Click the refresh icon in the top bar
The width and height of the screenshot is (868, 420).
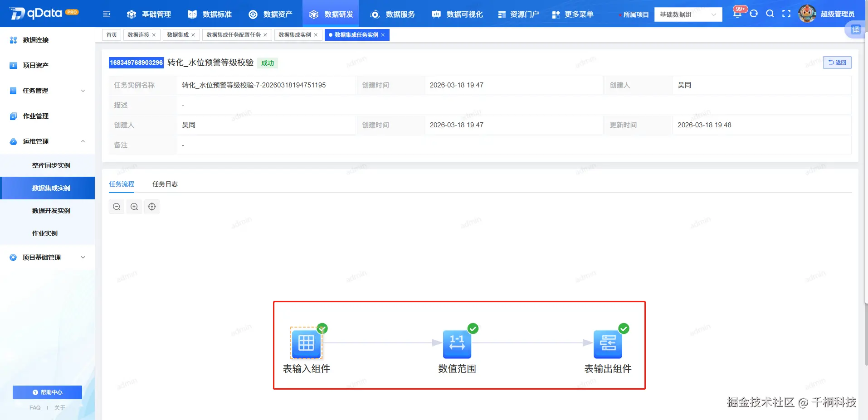tap(754, 14)
